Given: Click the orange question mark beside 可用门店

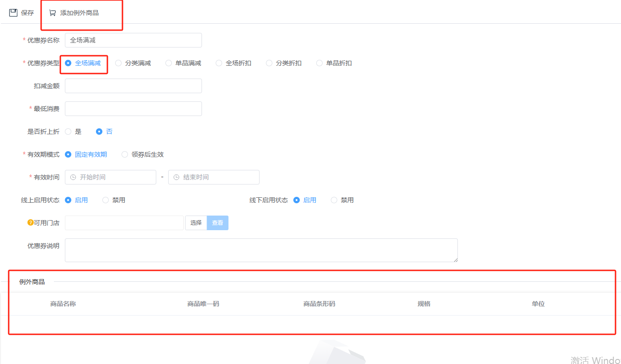Looking at the screenshot, I should [x=31, y=223].
